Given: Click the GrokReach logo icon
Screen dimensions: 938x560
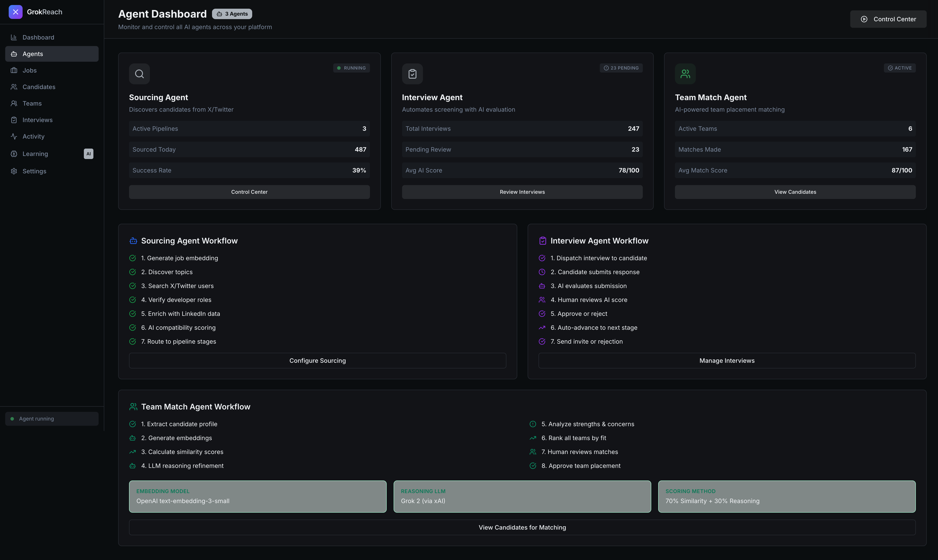Looking at the screenshot, I should [15, 12].
